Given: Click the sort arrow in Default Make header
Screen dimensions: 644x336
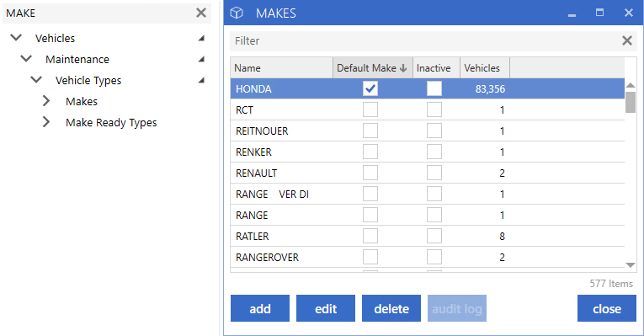Looking at the screenshot, I should click(x=403, y=68).
